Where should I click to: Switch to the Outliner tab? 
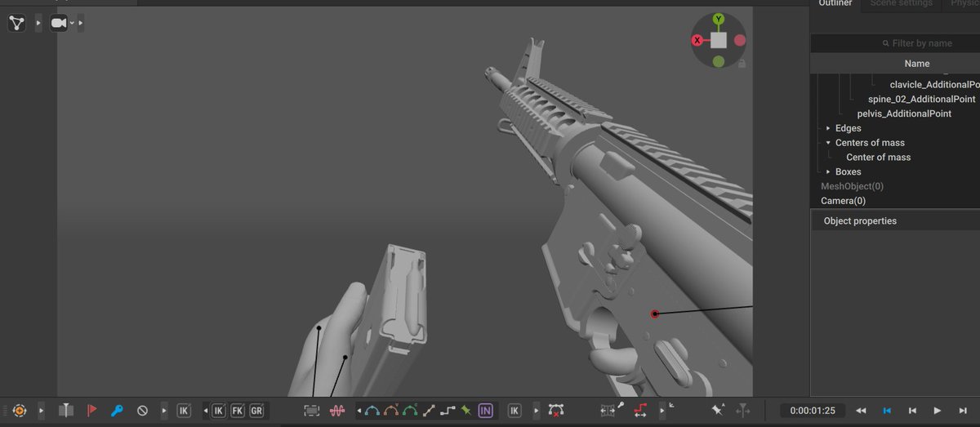pyautogui.click(x=836, y=4)
